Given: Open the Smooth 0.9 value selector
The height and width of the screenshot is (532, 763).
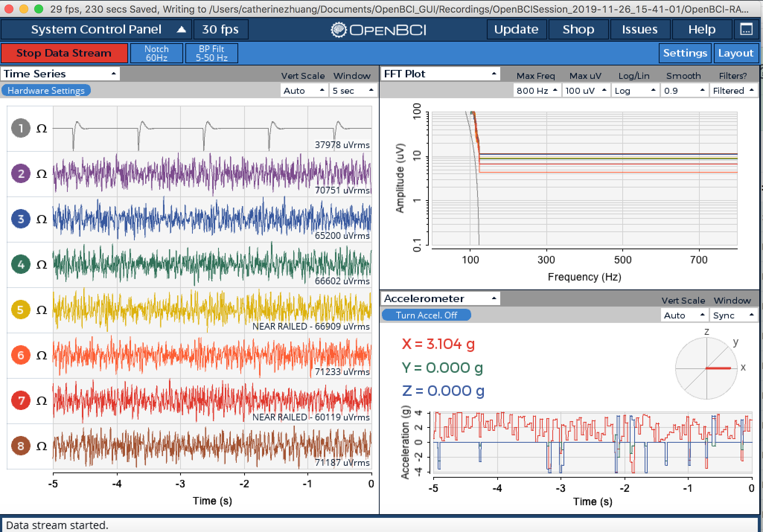Looking at the screenshot, I should pyautogui.click(x=684, y=91).
